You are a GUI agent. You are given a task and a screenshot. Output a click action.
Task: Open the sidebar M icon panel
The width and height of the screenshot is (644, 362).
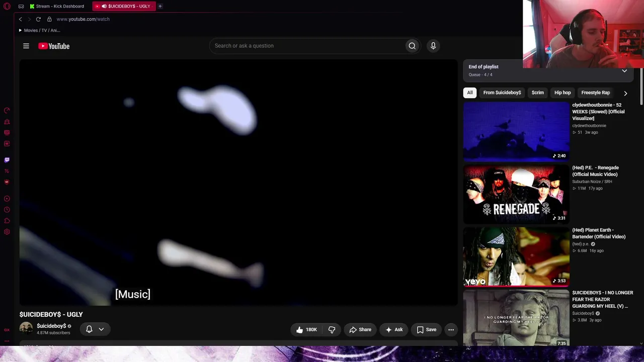(x=7, y=144)
